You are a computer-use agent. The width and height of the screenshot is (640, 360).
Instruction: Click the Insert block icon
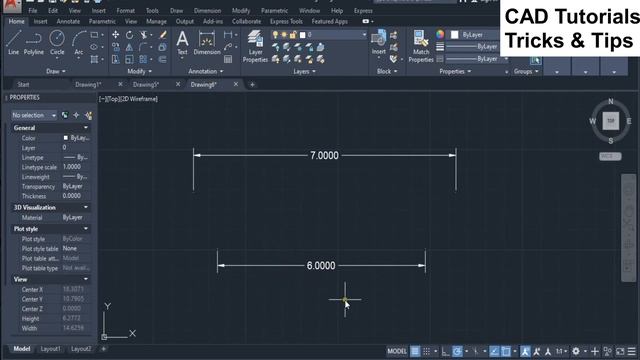(378, 42)
